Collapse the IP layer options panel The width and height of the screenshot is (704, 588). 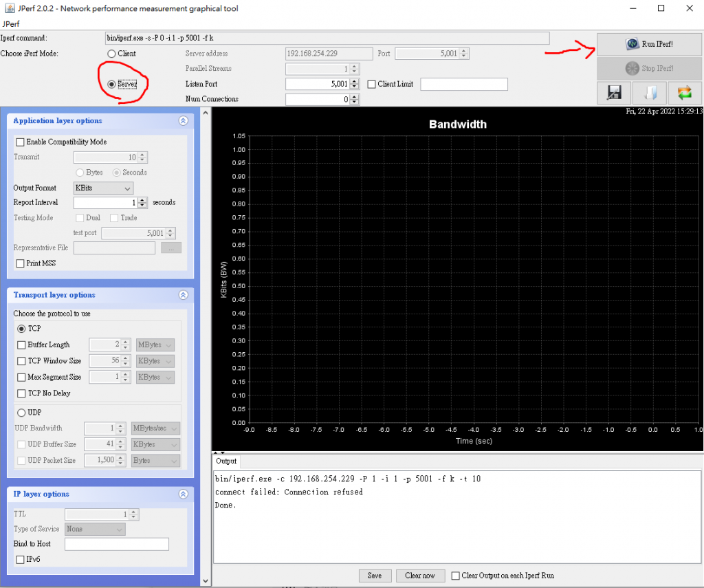(183, 494)
